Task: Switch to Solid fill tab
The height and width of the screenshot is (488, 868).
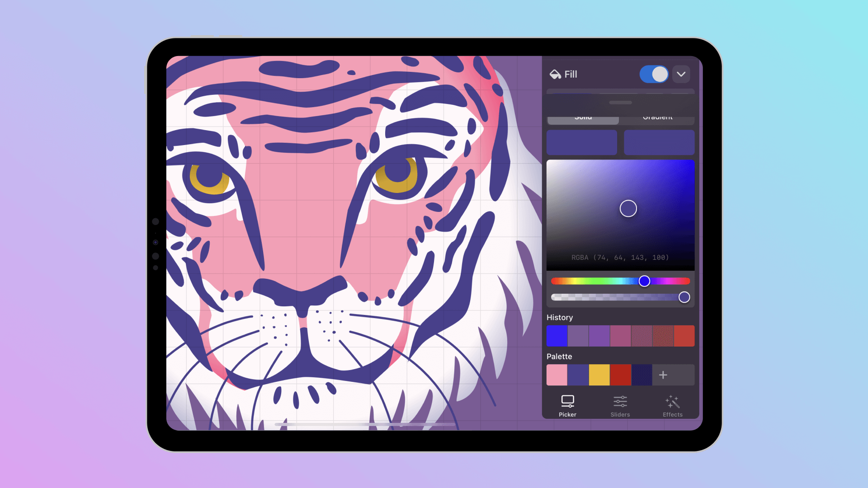Action: pyautogui.click(x=582, y=116)
